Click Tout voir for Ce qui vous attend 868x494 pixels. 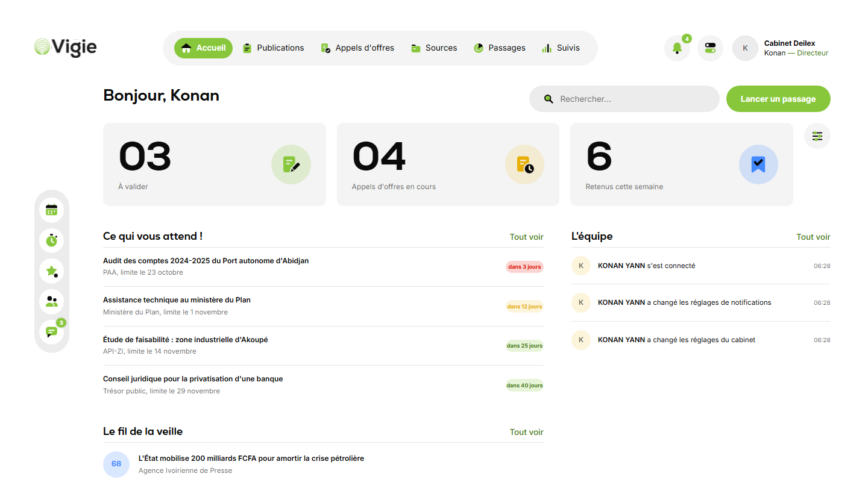tap(527, 237)
